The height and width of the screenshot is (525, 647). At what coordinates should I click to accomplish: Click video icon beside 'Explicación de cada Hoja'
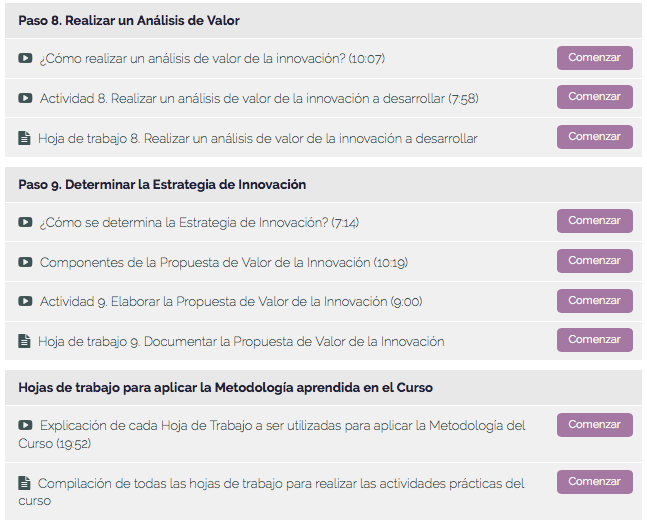[x=25, y=425]
